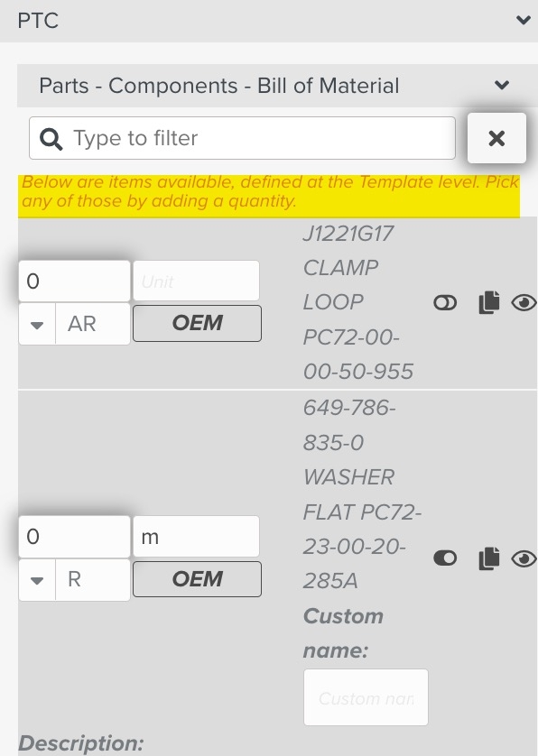Clear the filter with the X button
Image resolution: width=538 pixels, height=756 pixels.
coord(496,138)
